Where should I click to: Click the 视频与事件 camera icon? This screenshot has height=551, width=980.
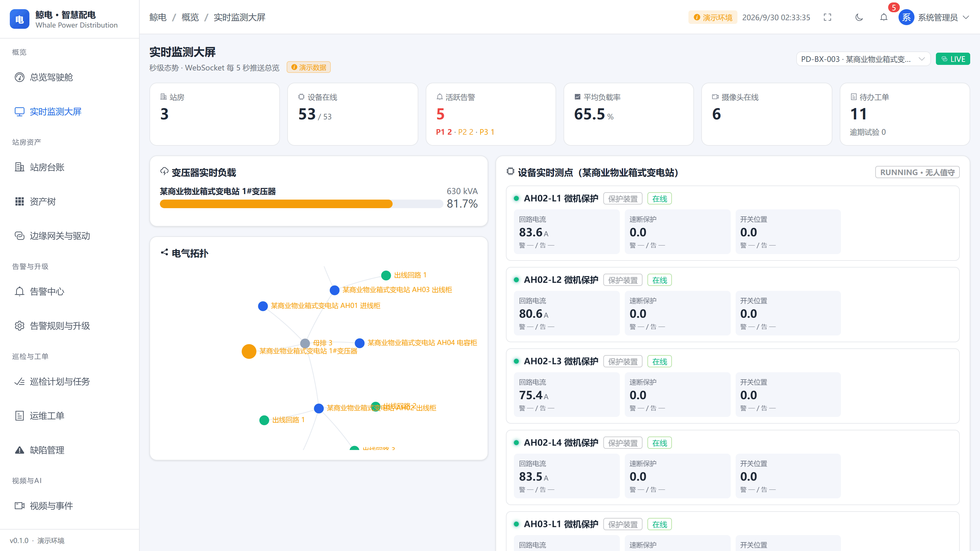(19, 506)
